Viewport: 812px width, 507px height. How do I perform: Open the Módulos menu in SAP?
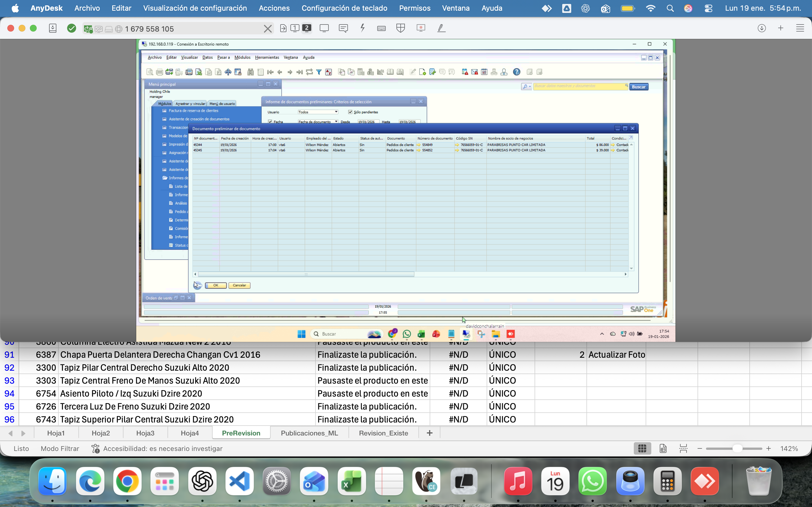coord(242,57)
